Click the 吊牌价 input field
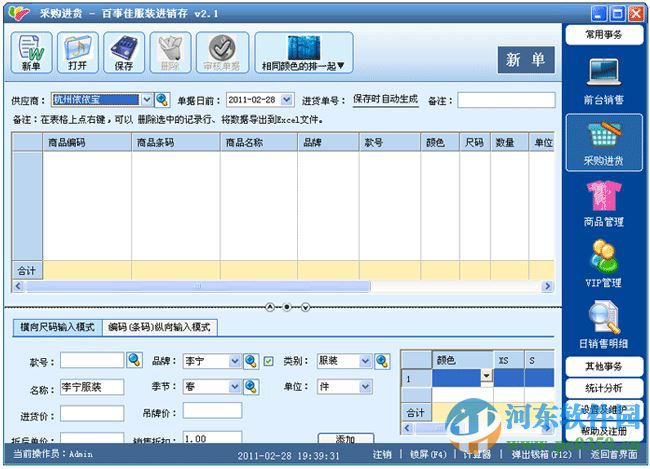 point(212,411)
